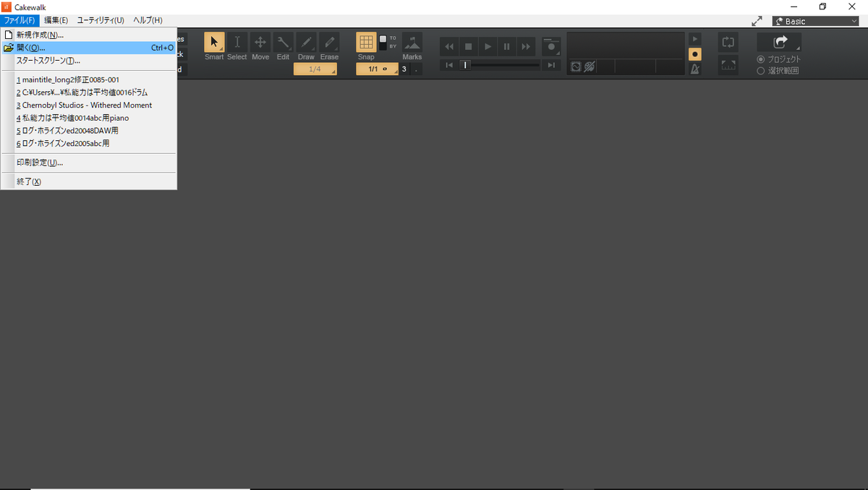Toggle the Loop button

pyautogui.click(x=728, y=42)
